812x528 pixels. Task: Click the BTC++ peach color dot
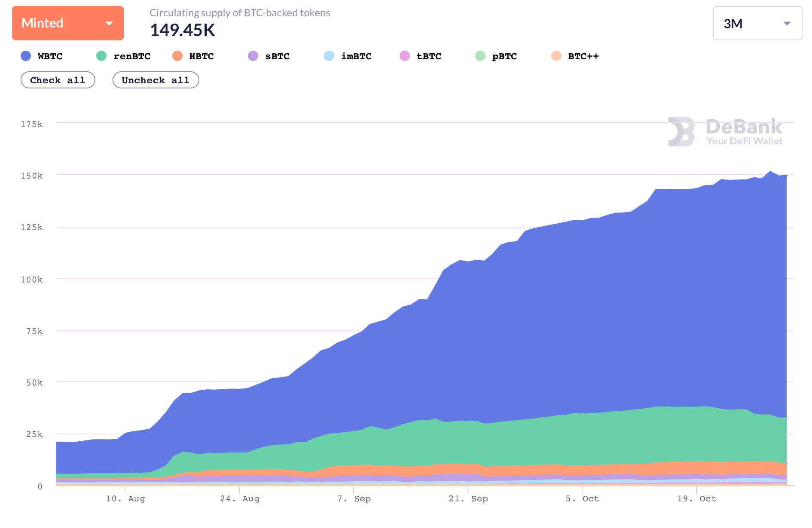(556, 56)
